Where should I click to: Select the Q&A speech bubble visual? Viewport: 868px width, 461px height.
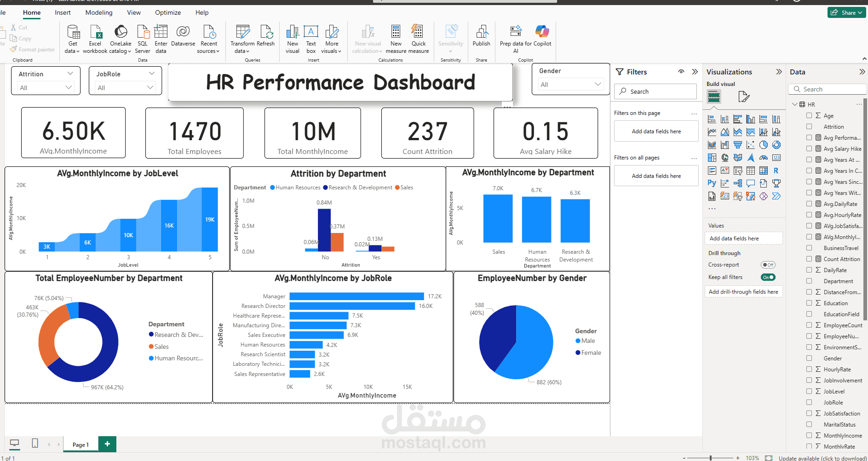pos(751,183)
